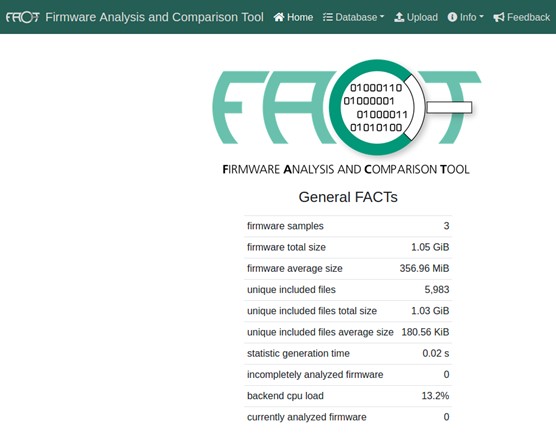Click the Home house icon
The image size is (556, 438).
279,17
